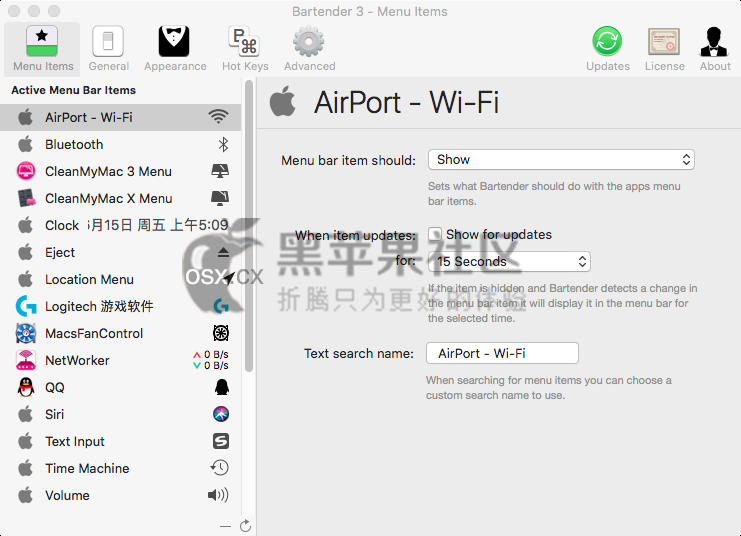Click the Location arrow icon
The image size is (741, 536).
(x=228, y=278)
